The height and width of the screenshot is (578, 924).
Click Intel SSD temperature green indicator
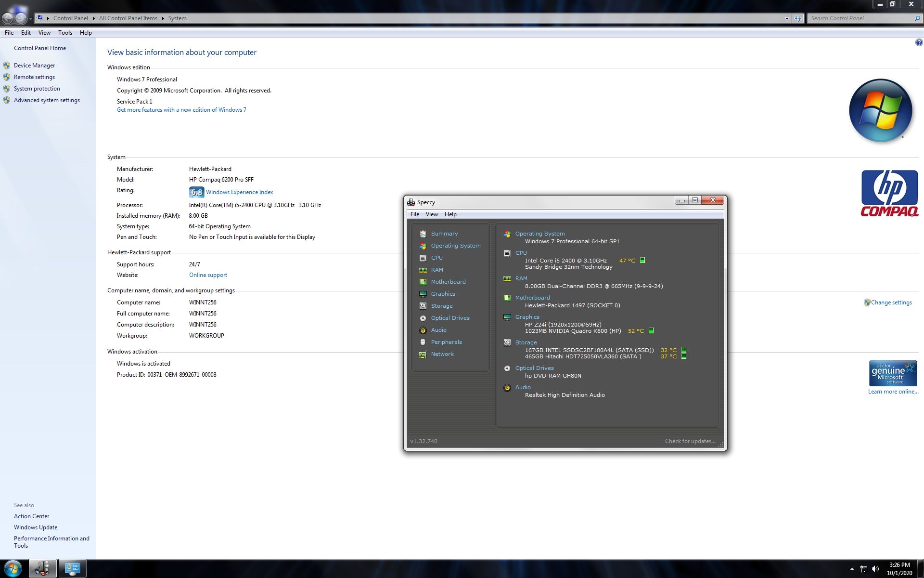point(683,350)
